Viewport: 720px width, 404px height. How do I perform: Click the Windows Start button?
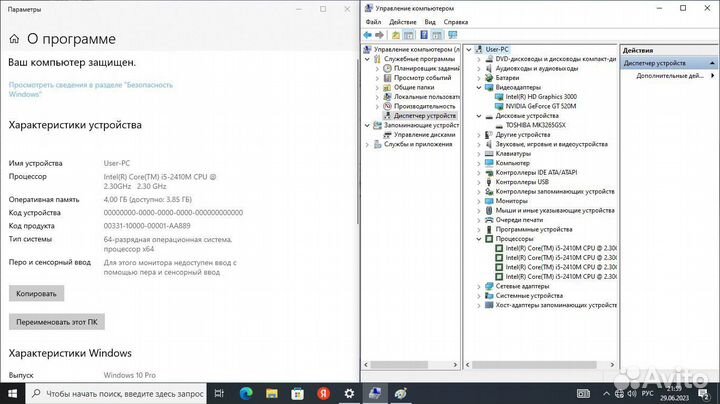tap(13, 394)
